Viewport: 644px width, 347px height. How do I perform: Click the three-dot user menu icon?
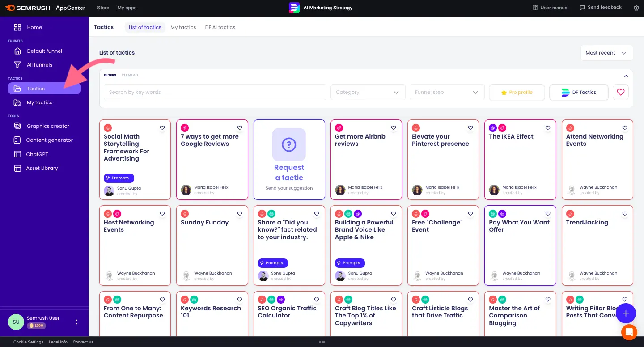pos(76,322)
